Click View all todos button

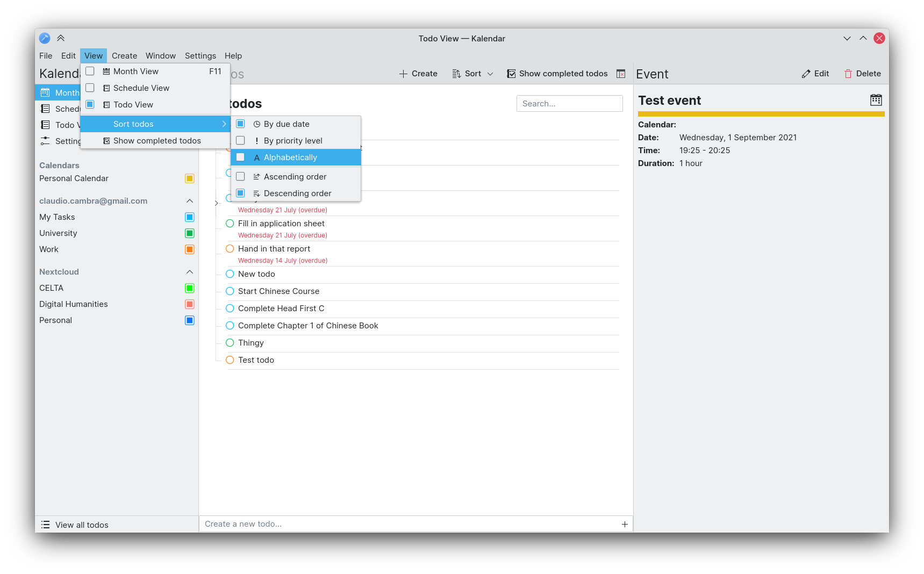[x=117, y=525]
